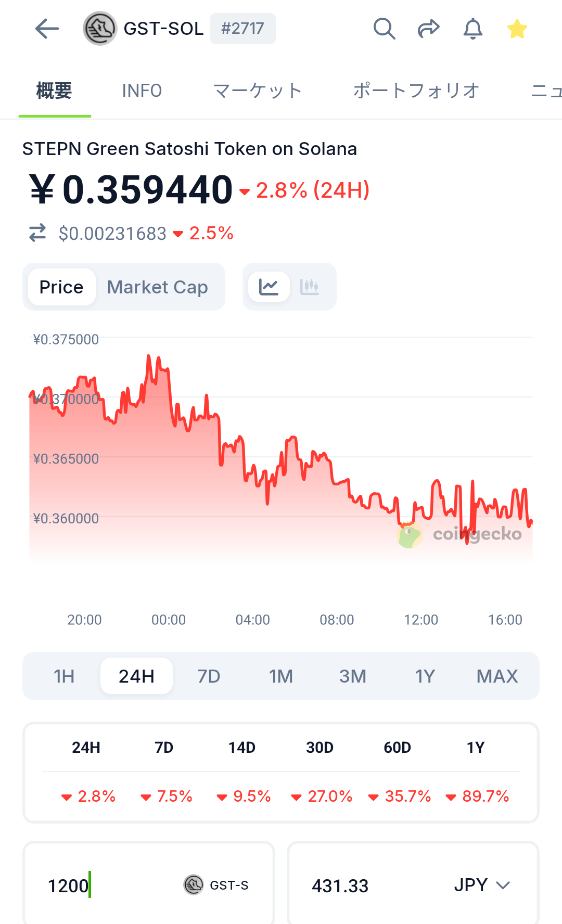Tap the #2717 rank badge
The image size is (562, 924).
click(x=242, y=29)
